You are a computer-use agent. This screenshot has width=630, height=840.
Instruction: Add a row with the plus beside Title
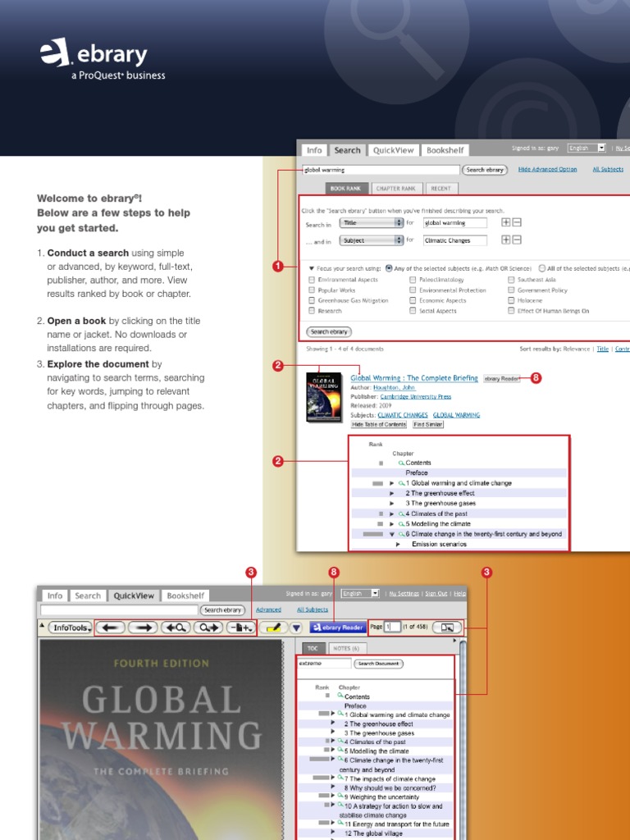[505, 222]
